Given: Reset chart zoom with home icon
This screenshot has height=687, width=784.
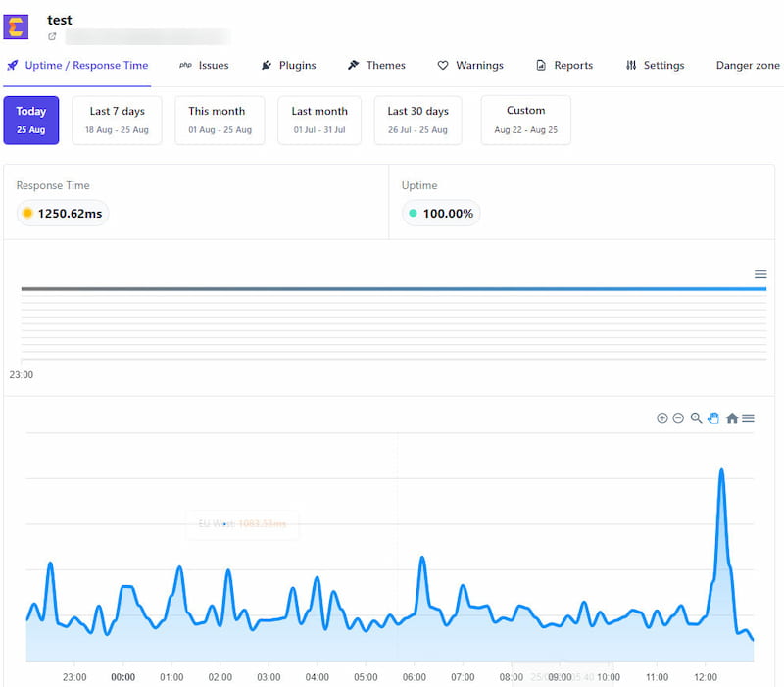Looking at the screenshot, I should coord(732,418).
